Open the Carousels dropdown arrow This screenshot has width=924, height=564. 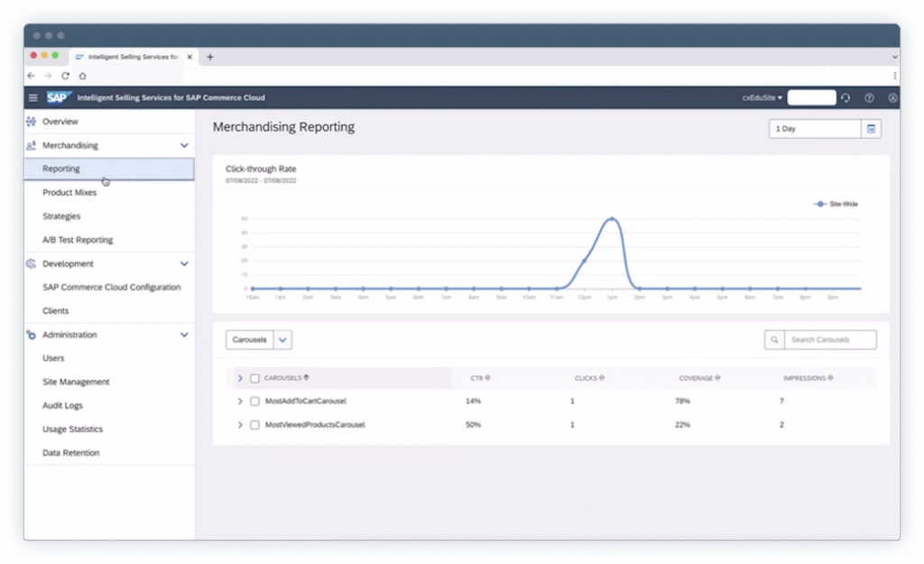(282, 340)
